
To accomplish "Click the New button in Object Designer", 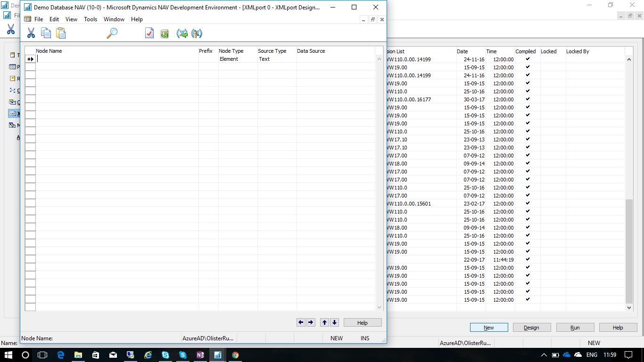I will tap(489, 328).
